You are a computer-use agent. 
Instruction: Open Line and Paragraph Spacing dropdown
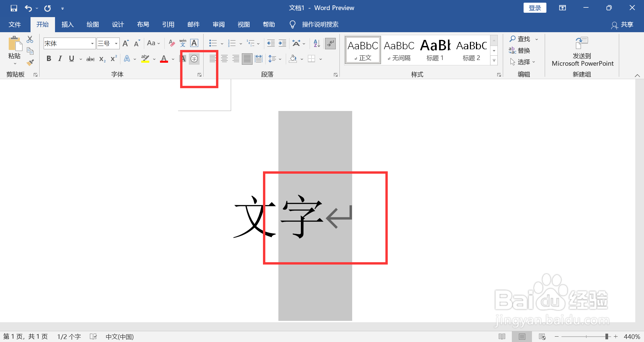[275, 59]
